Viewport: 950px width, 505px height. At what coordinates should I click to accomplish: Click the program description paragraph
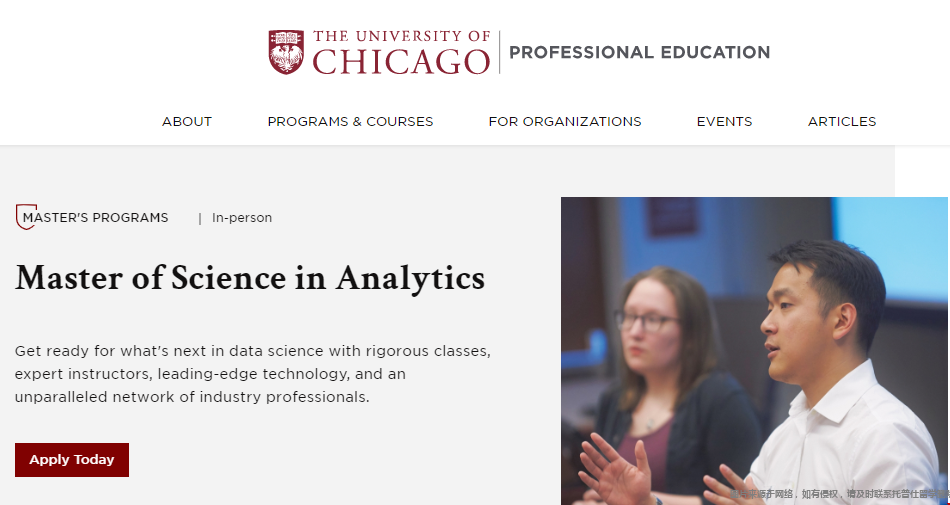pos(252,374)
